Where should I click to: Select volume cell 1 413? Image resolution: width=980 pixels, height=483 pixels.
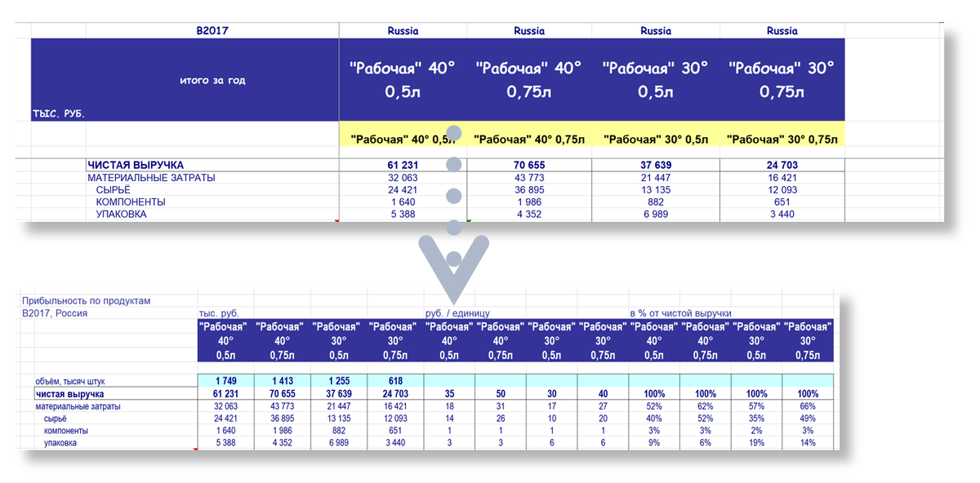[283, 381]
